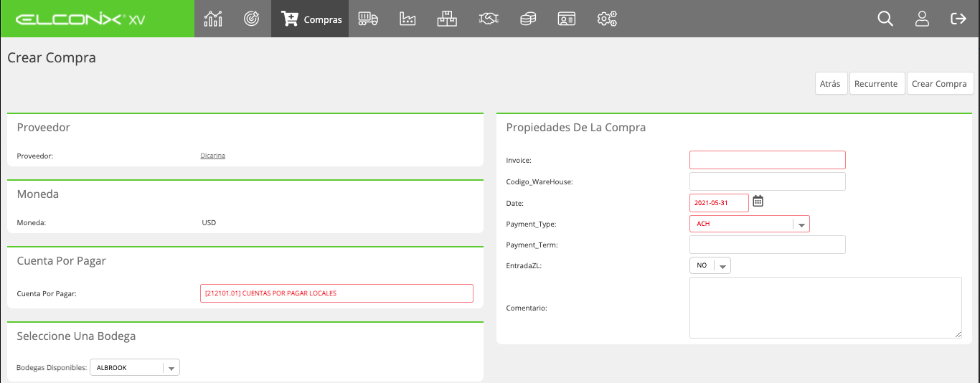
Task: Click the Proveedor section heading
Action: click(43, 127)
